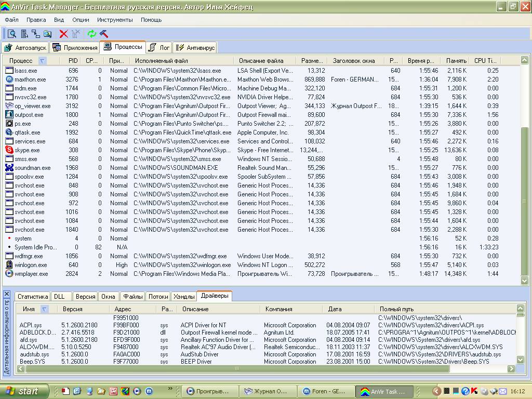Click the QuickTime icon beside qttask.exe
The width and height of the screenshot is (532, 399).
tap(9, 132)
